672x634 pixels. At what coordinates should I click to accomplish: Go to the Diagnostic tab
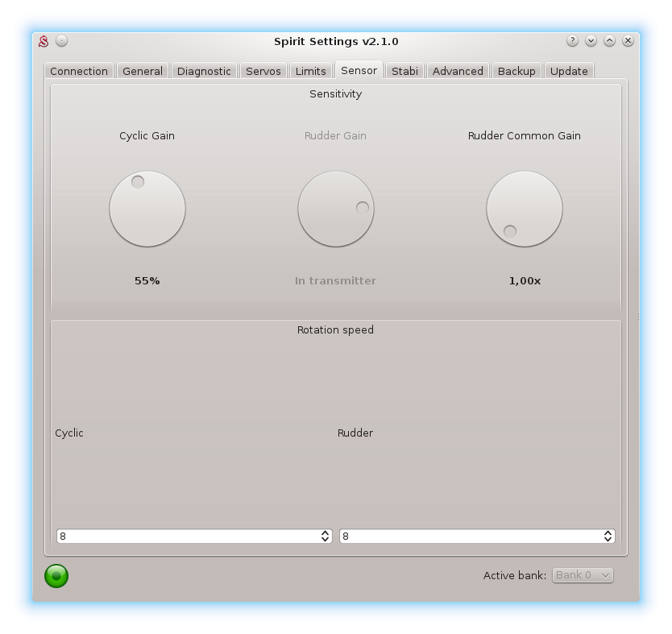pos(204,71)
